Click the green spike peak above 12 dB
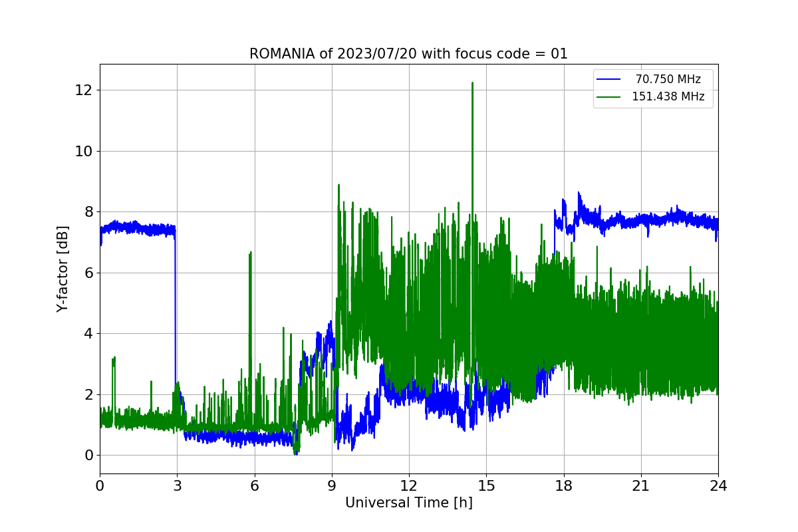This screenshot has width=798, height=532. point(472,84)
